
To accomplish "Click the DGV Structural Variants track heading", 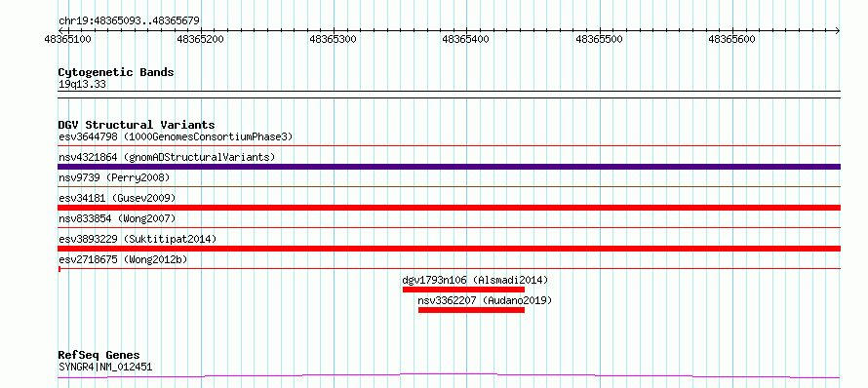I will click(x=137, y=125).
